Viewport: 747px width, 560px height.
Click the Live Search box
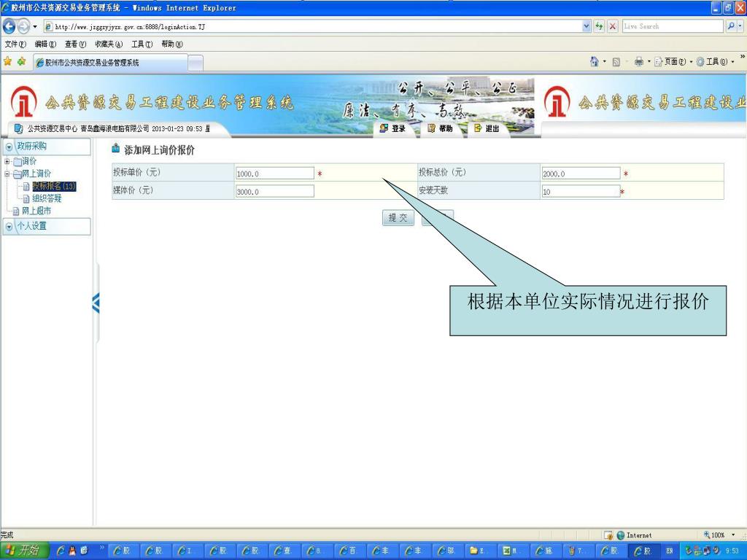tap(672, 26)
